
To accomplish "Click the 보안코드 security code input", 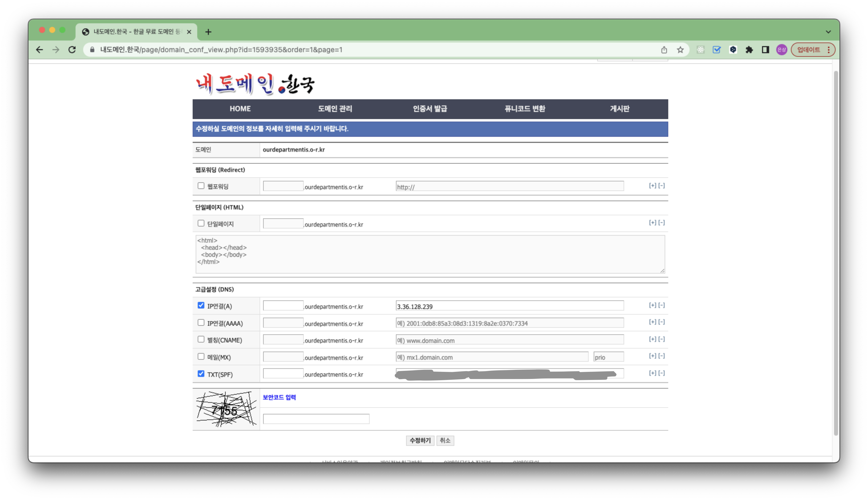I will [x=316, y=419].
